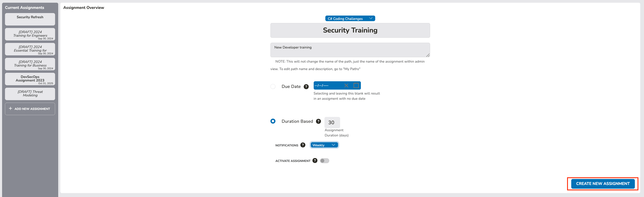Viewport: 644px width, 197px height.
Task: Open draft 2024 Essential Training assignment
Action: 30,49
